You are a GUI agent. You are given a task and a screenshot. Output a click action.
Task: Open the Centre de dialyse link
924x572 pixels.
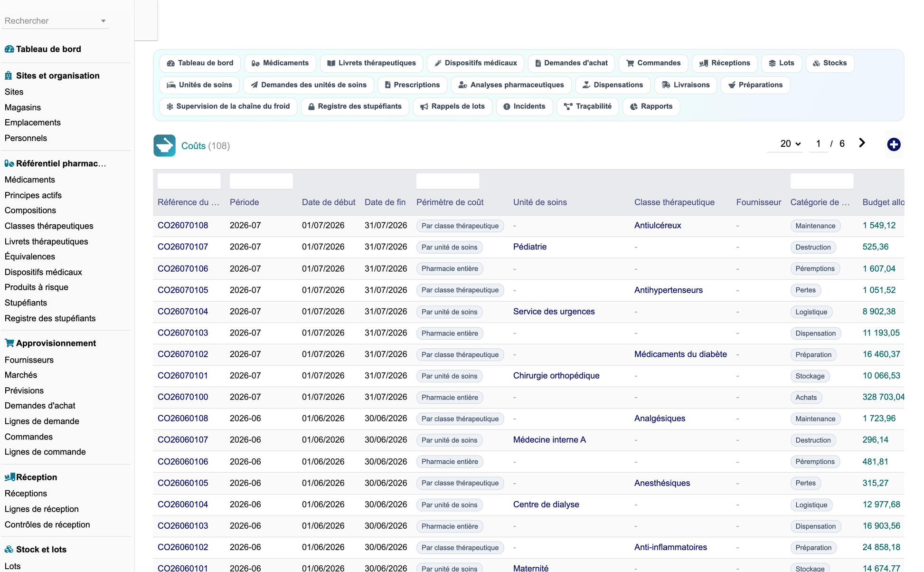(546, 505)
